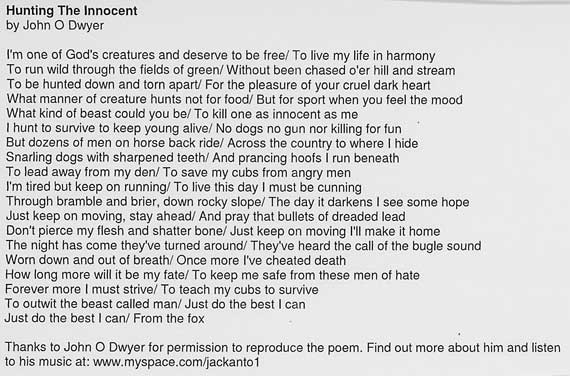
Task: Click the line 'The night has come'
Action: pyautogui.click(x=243, y=246)
